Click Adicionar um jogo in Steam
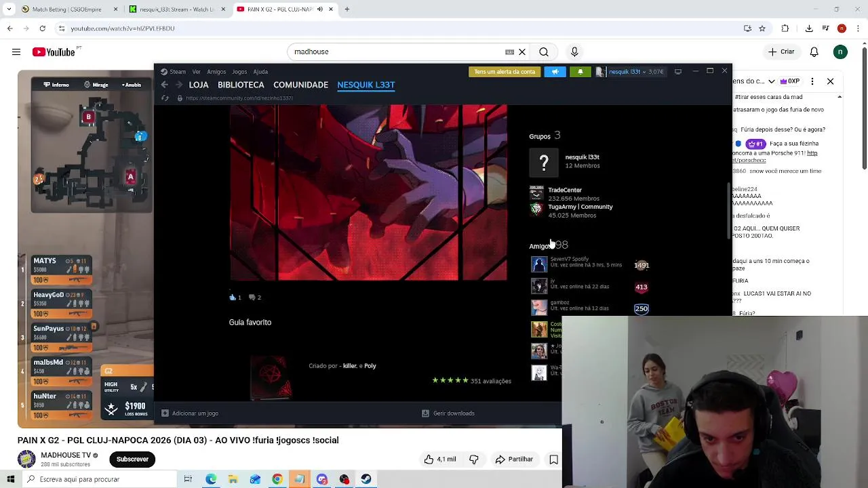The height and width of the screenshot is (488, 868). click(x=189, y=413)
